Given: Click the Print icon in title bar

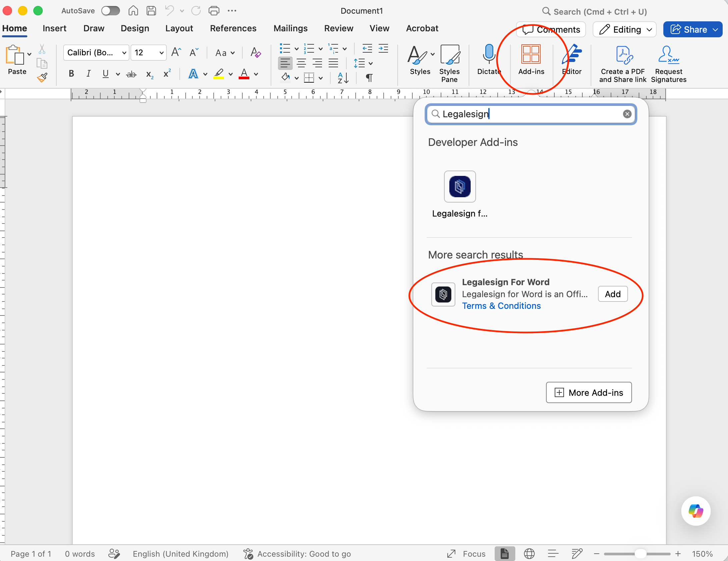Looking at the screenshot, I should [214, 11].
